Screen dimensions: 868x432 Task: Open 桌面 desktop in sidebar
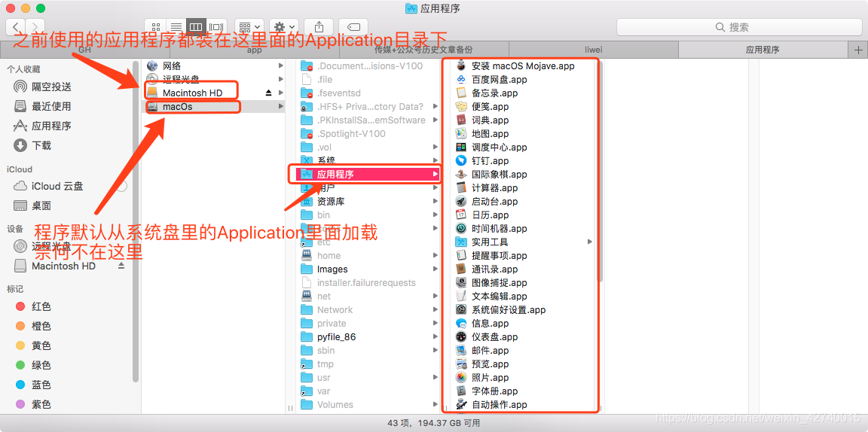click(x=32, y=205)
